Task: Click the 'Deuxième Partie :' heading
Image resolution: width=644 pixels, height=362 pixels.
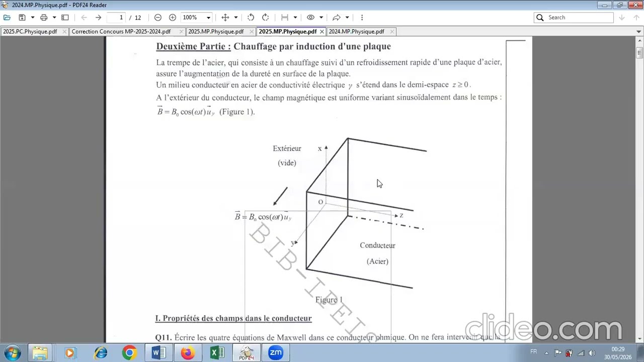Action: (194, 47)
